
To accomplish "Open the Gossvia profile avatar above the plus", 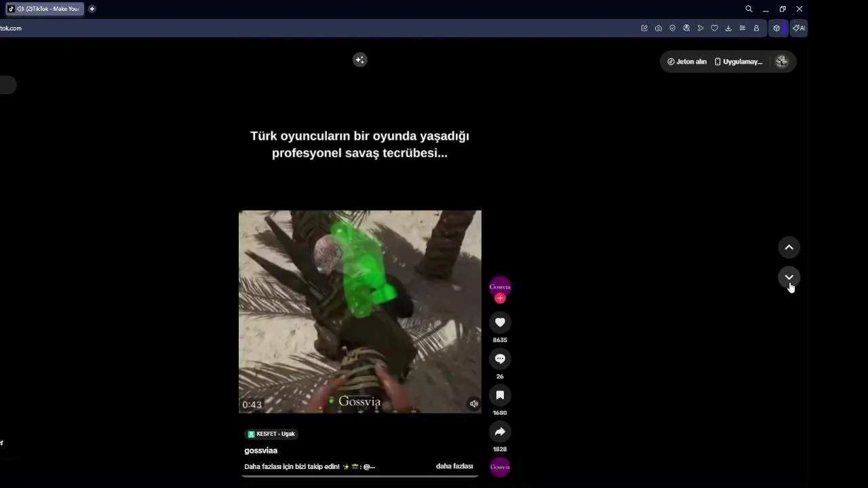I will (x=500, y=286).
